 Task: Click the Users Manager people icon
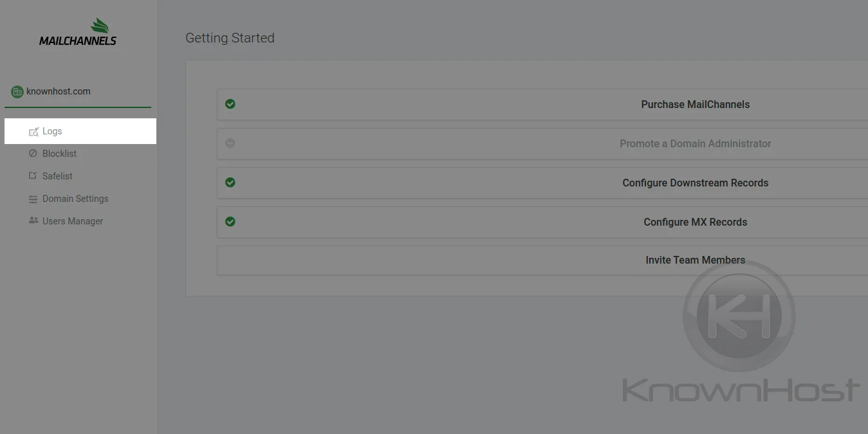33,221
